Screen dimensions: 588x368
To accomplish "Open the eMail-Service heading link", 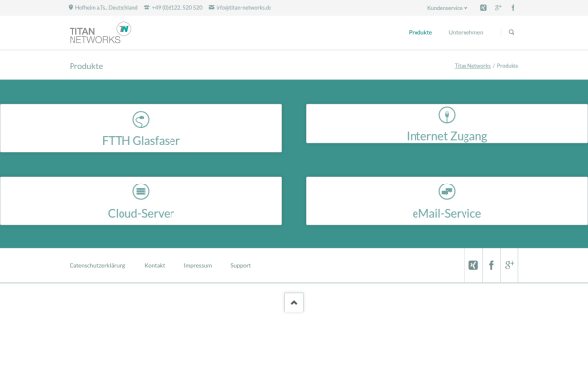I will 447,213.
